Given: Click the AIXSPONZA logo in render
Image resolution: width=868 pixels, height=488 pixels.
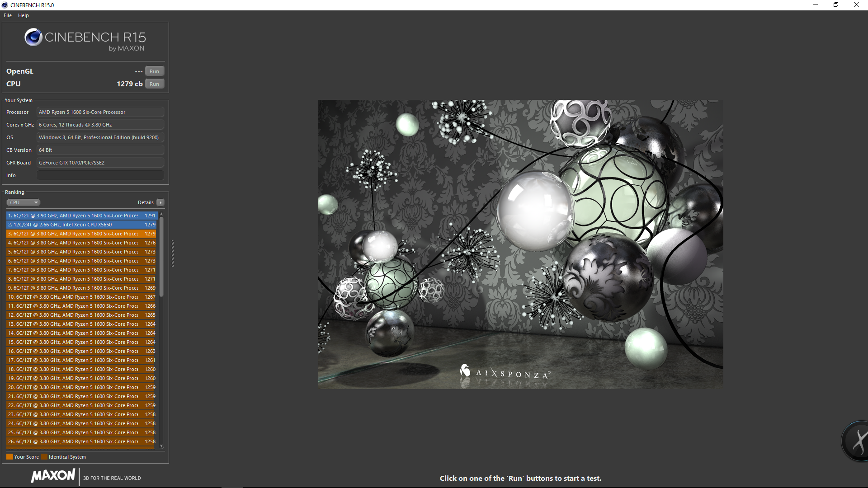Looking at the screenshot, I should pos(505,372).
